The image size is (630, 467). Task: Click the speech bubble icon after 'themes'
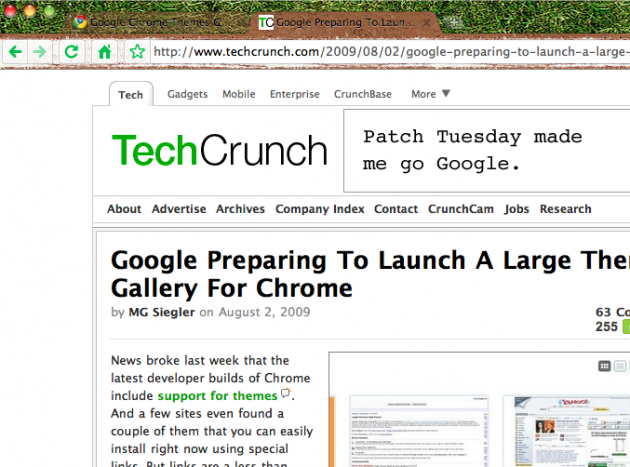tap(285, 393)
